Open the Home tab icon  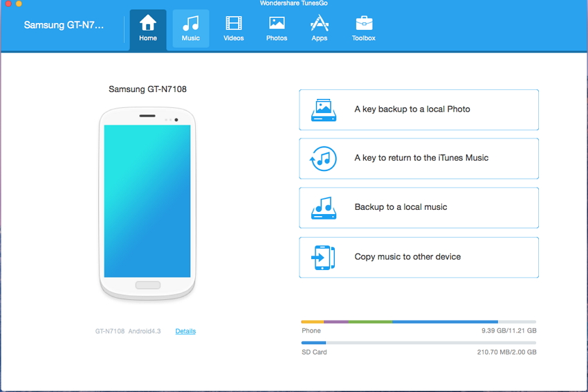[x=148, y=24]
